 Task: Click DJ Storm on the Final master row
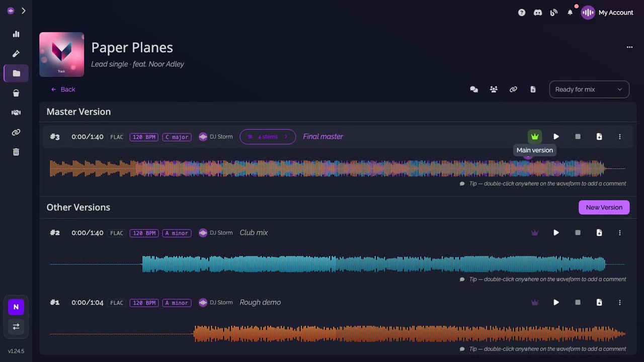coord(216,137)
